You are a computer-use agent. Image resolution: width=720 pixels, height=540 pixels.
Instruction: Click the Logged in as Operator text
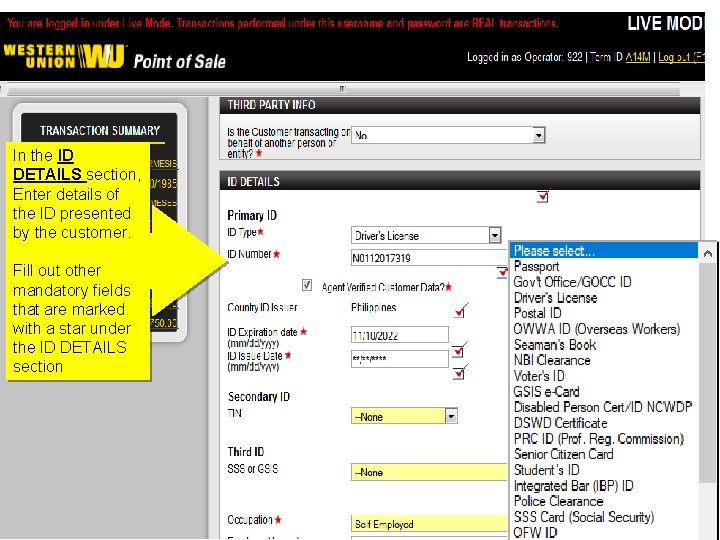pyautogui.click(x=524, y=57)
